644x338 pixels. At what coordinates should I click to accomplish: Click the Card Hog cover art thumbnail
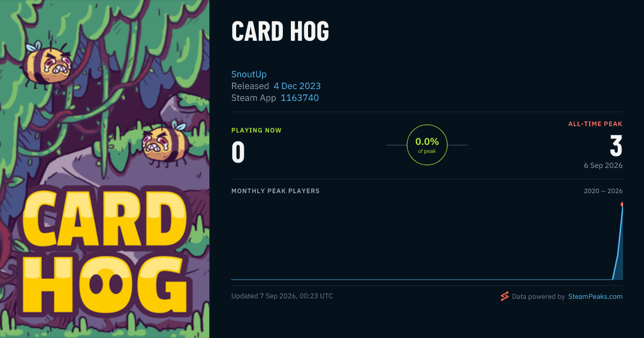[x=105, y=169]
